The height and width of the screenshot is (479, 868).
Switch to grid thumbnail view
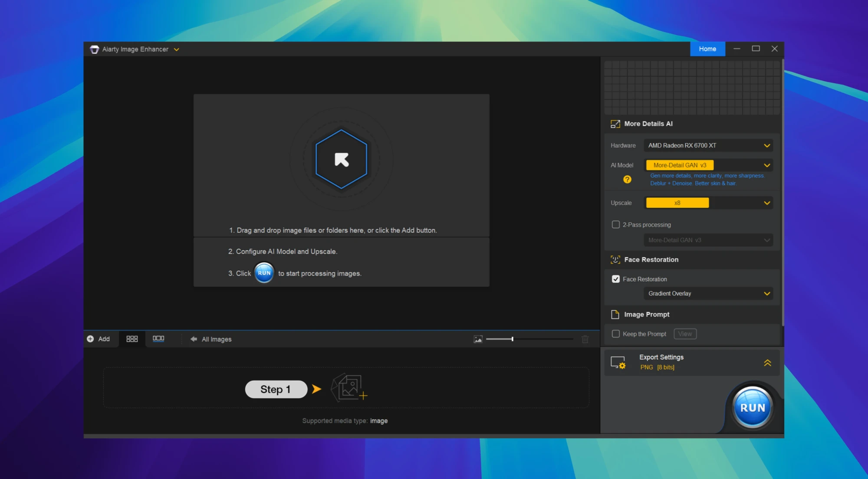(x=132, y=339)
